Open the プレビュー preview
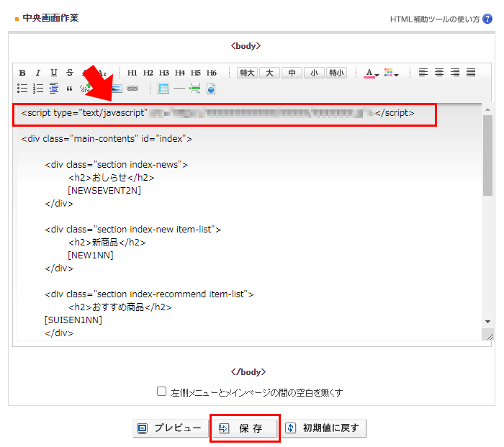504x447 pixels. pos(170,428)
